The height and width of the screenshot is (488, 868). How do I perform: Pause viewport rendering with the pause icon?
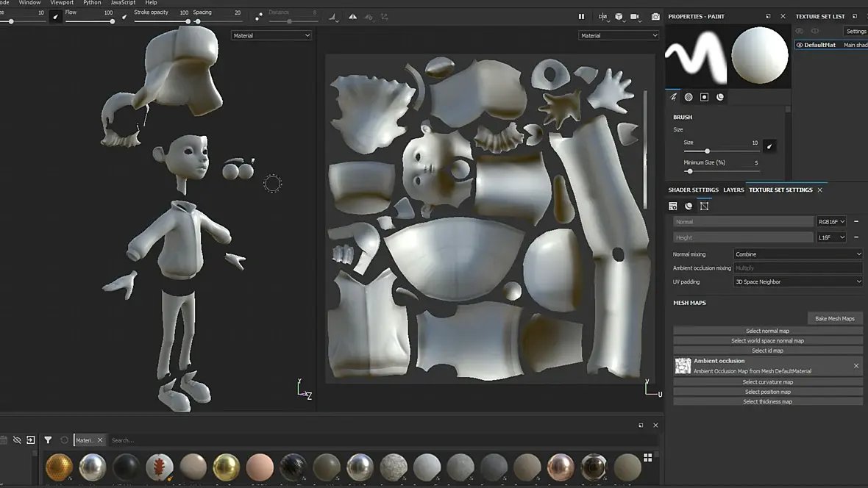(581, 16)
